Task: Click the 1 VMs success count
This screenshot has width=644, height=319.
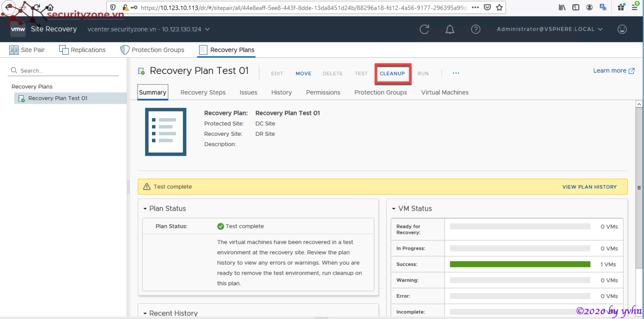Action: pyautogui.click(x=608, y=265)
